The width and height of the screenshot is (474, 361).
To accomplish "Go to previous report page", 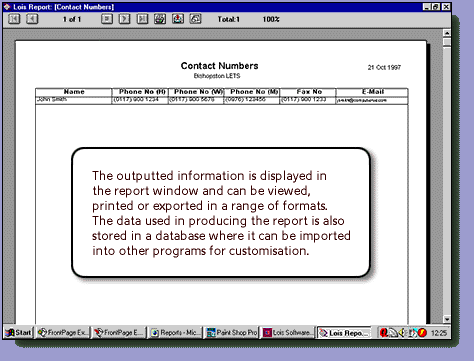I will (32, 19).
